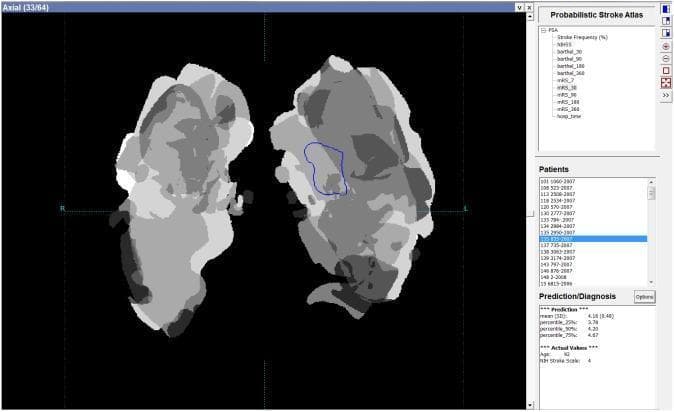The height and width of the screenshot is (412, 674).
Task: Select patient 134 2884-2007
Action: [x=558, y=226]
